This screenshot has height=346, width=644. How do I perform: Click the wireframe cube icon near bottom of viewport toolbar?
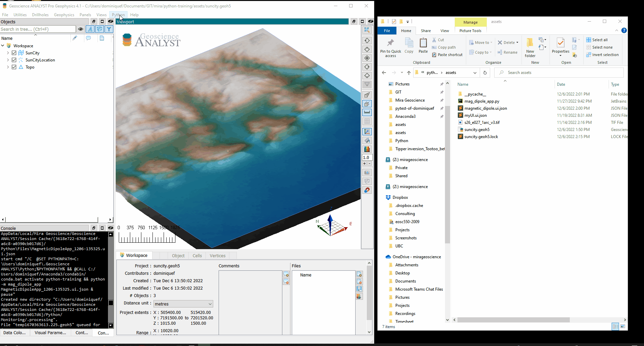pos(367,181)
